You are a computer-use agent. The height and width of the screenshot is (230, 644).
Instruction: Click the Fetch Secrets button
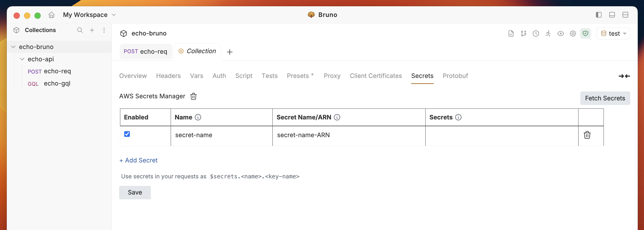[605, 98]
